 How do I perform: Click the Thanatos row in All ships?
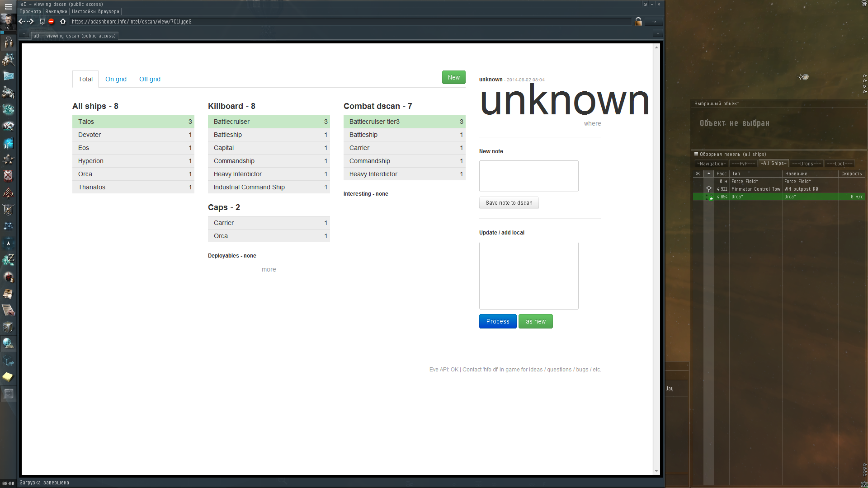click(x=133, y=187)
